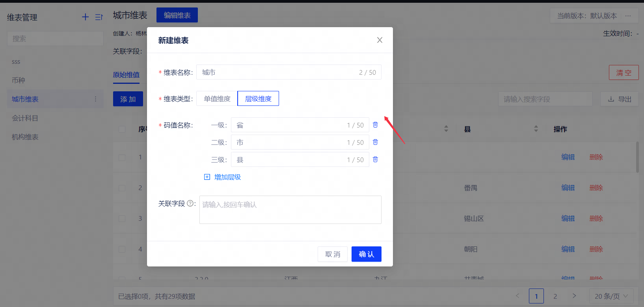
Task: Open the 当前版本 more options menu
Action: point(628,16)
